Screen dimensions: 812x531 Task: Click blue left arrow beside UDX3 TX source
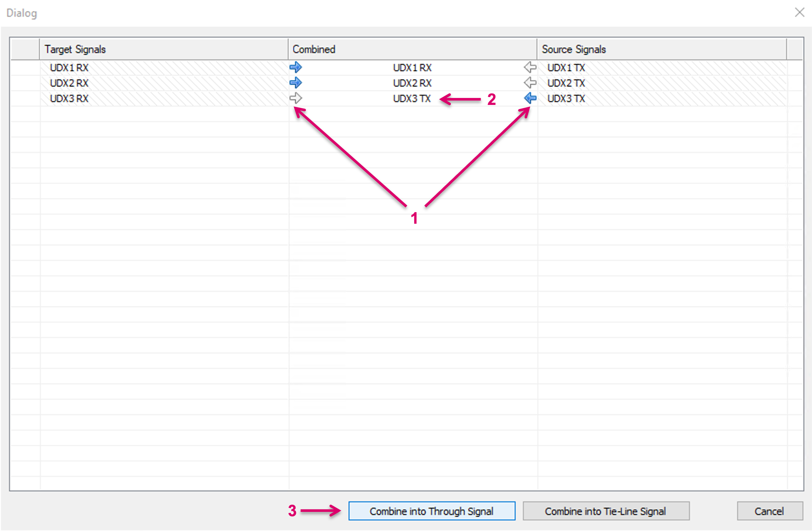[x=530, y=98]
